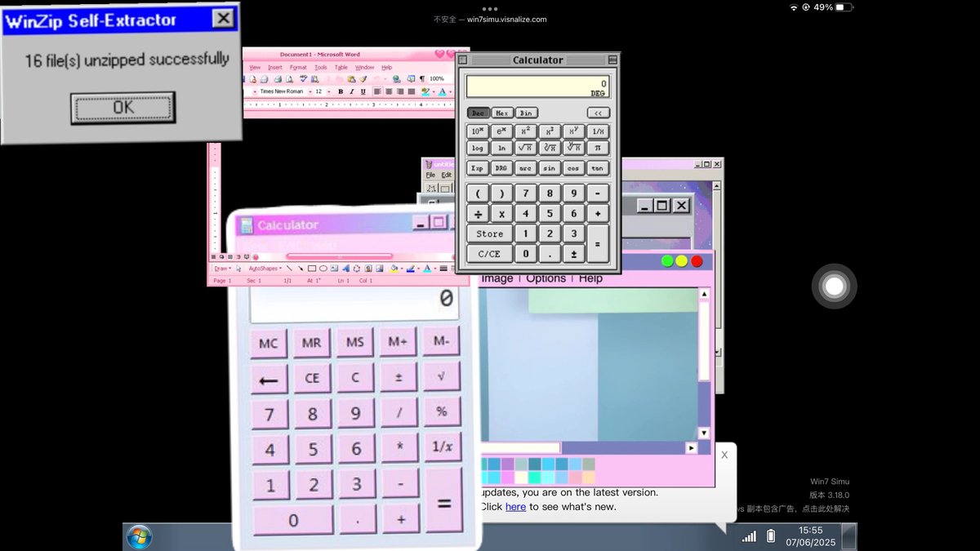Switch the gray Calculator to Bin mode
Screen dimensions: 980x551
point(527,113)
